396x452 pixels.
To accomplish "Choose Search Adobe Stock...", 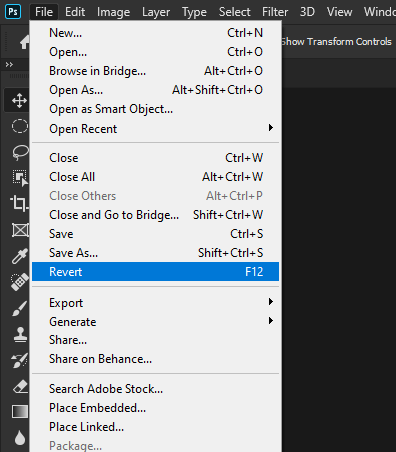I will (155, 389).
